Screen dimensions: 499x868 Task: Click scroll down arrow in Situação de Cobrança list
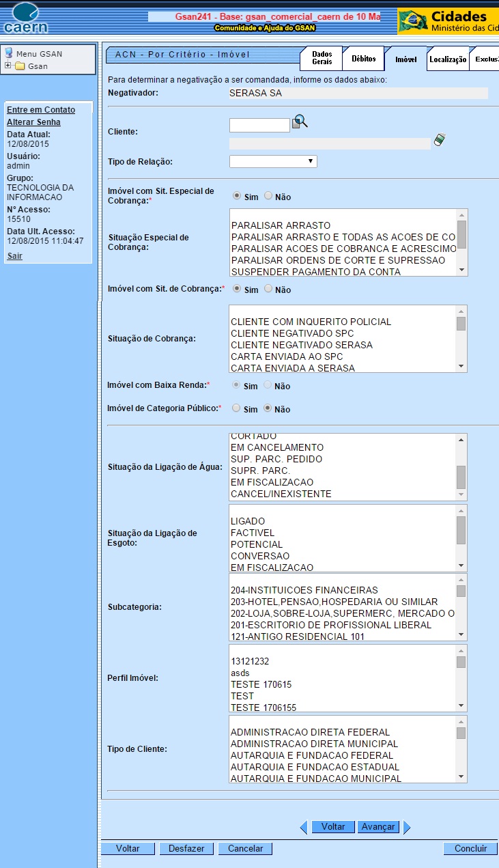(461, 367)
